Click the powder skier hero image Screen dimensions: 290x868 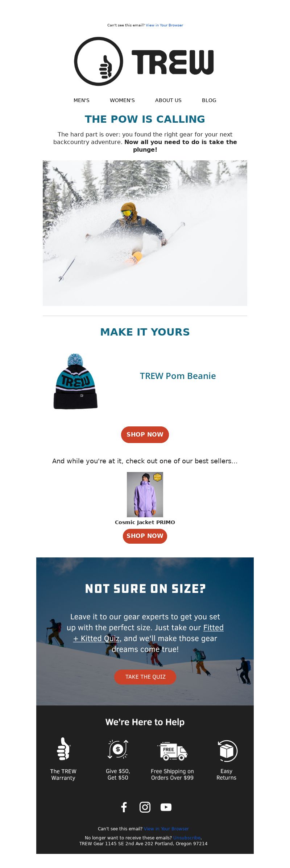[145, 233]
